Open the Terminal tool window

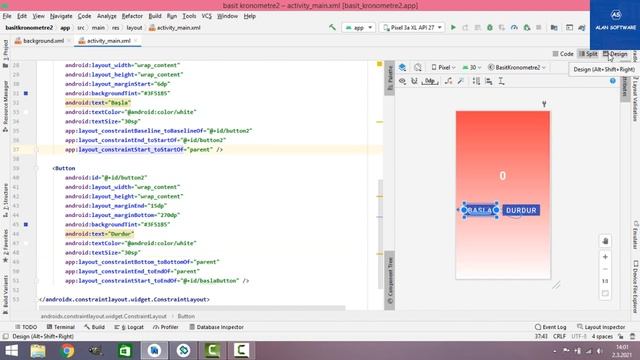[60, 327]
